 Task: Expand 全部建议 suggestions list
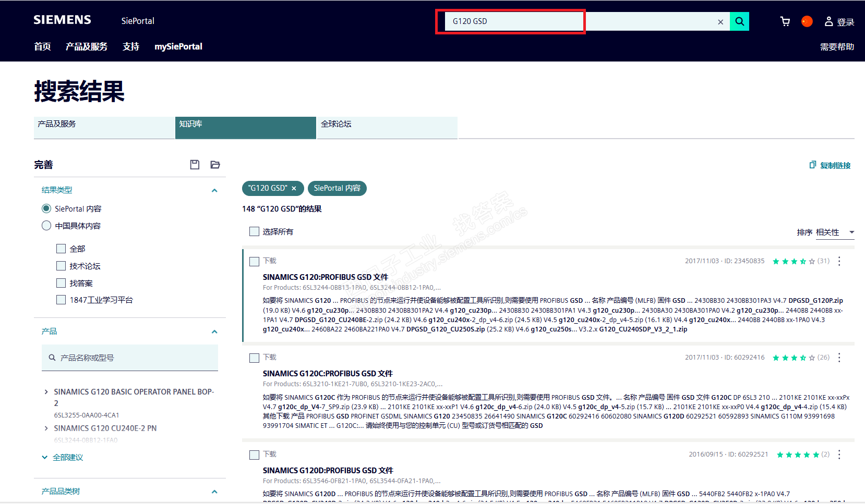tap(63, 457)
